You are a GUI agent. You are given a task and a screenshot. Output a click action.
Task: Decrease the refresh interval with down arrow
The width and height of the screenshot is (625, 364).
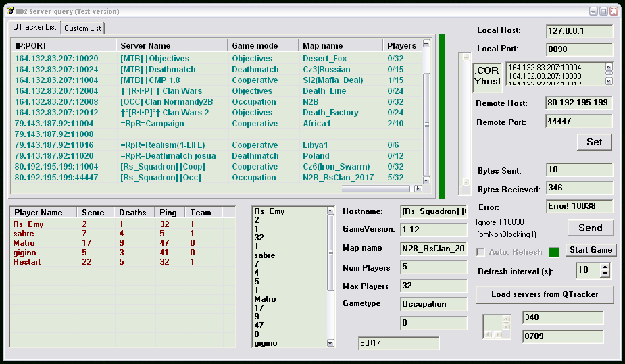point(605,274)
